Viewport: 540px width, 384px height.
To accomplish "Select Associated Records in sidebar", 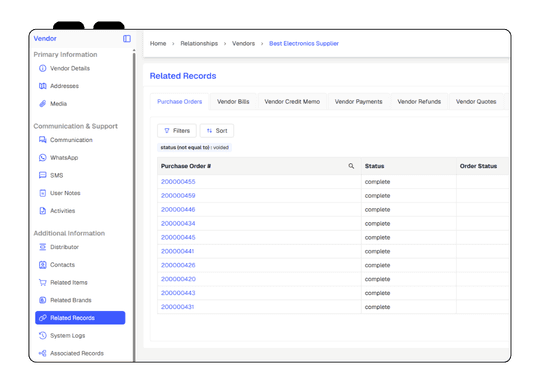I will click(77, 353).
